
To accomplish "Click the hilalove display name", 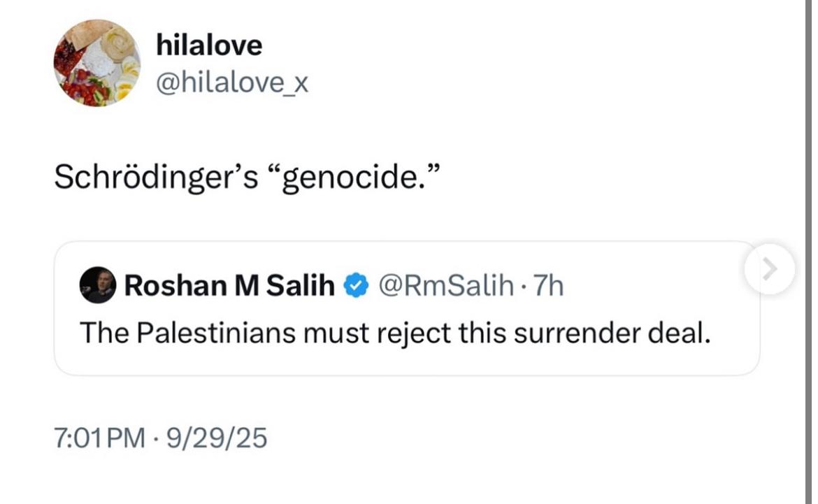I will [x=208, y=45].
